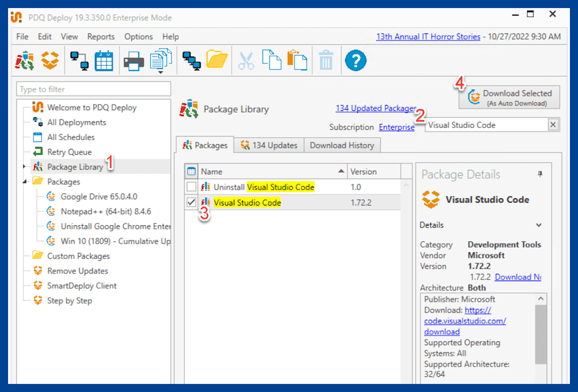This screenshot has width=578, height=392.
Task: Uncheck the Visual Studio Code package checkbox
Action: [191, 202]
